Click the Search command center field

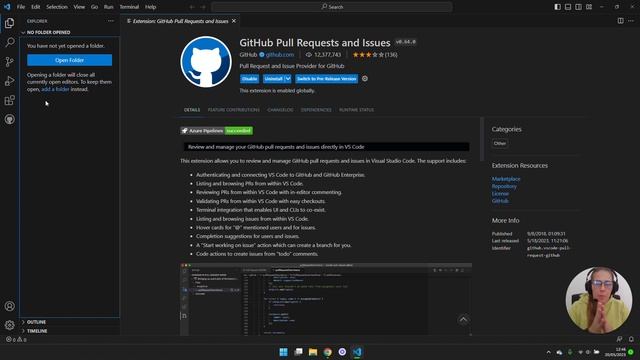click(x=332, y=7)
